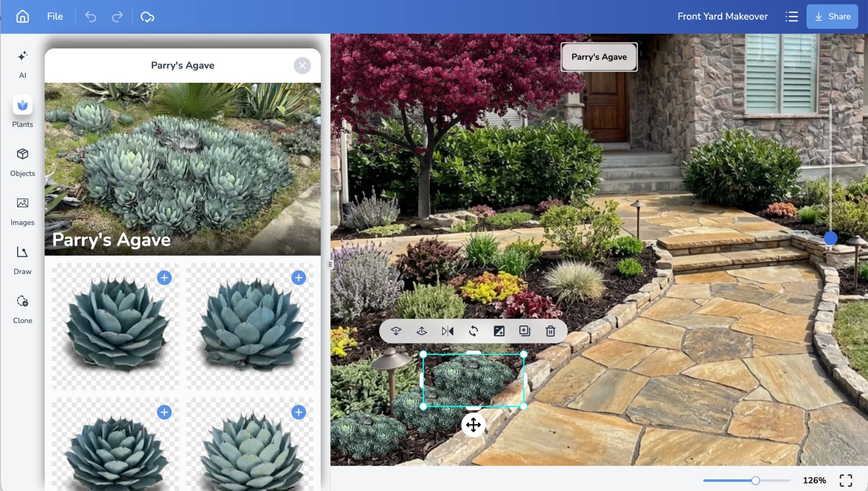Redo the last action
This screenshot has height=491, width=868.
click(118, 17)
